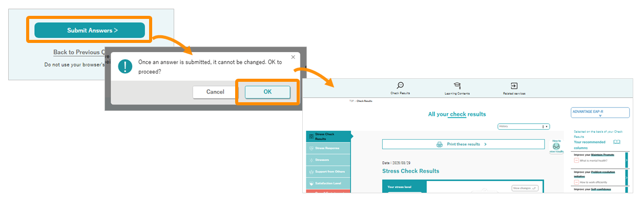Click the Stress Response heart icon
Image resolution: width=644 pixels, height=205 pixels.
click(x=311, y=148)
